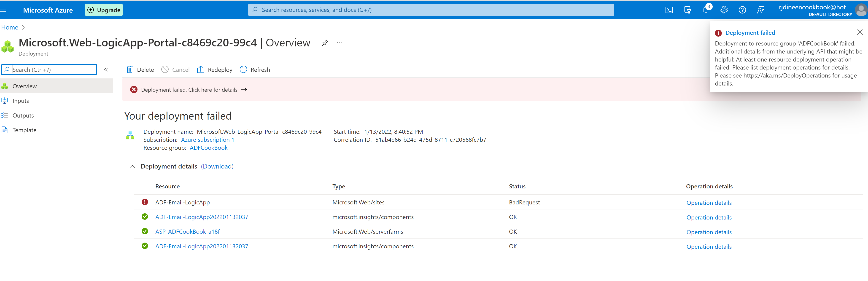Click the deployment cubes icon beside title
The height and width of the screenshot is (281, 868).
point(8,46)
